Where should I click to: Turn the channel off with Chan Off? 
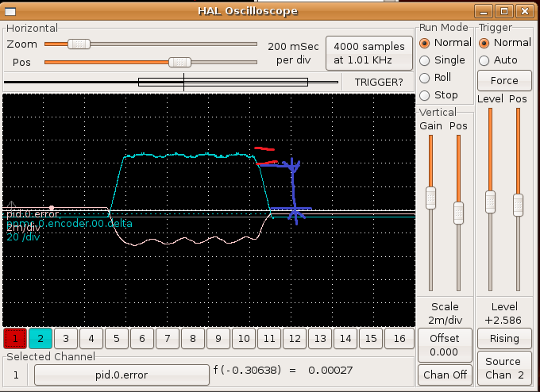tap(445, 375)
